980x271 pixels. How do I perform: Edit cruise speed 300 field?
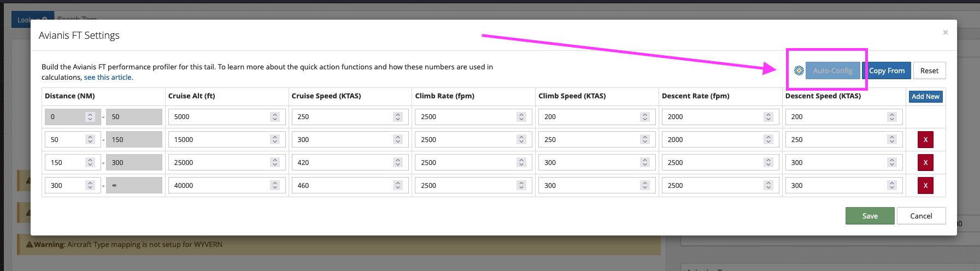(350, 139)
